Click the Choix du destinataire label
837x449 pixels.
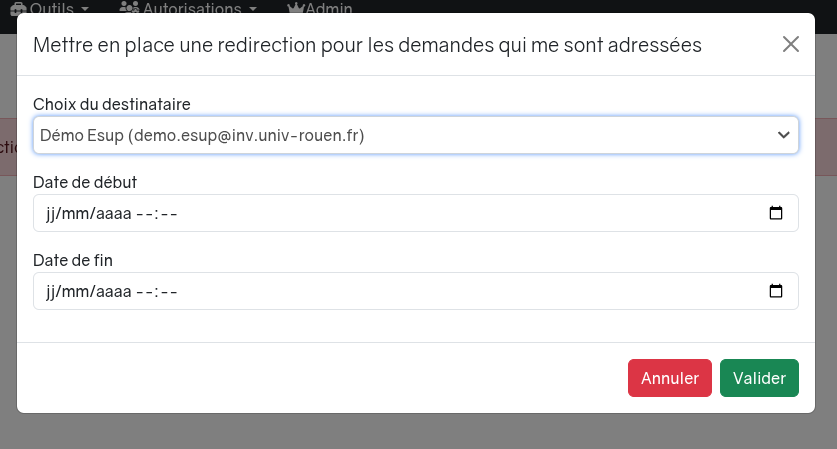coord(112,104)
